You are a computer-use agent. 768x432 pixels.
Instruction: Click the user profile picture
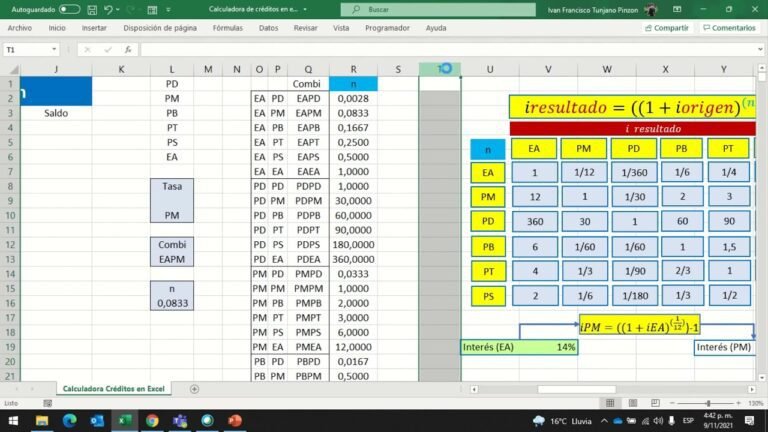651,9
